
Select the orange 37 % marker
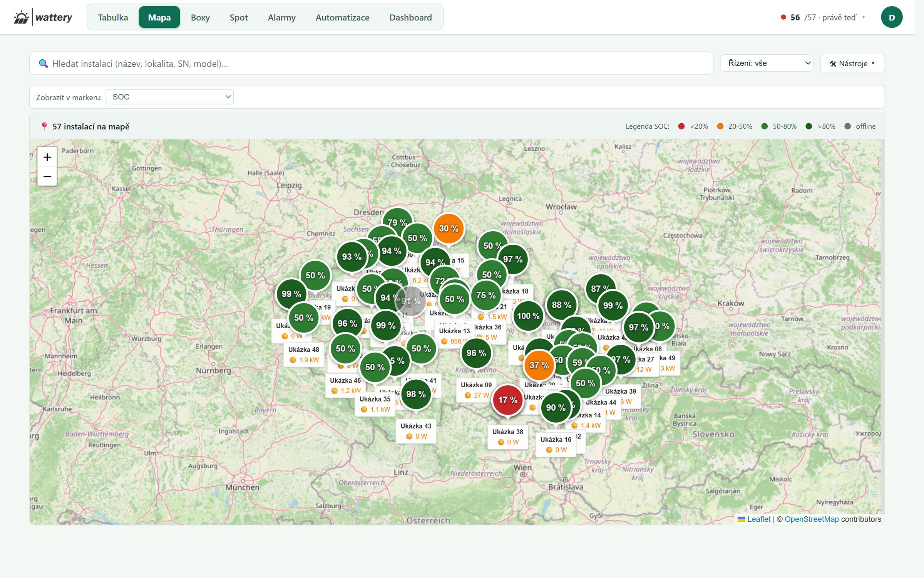point(539,365)
